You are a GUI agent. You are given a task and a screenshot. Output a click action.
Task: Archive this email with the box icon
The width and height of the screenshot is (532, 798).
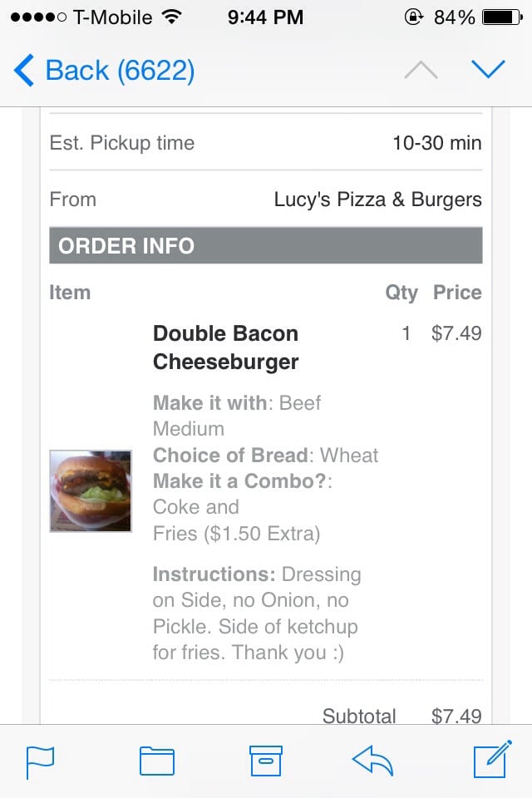coord(266,761)
